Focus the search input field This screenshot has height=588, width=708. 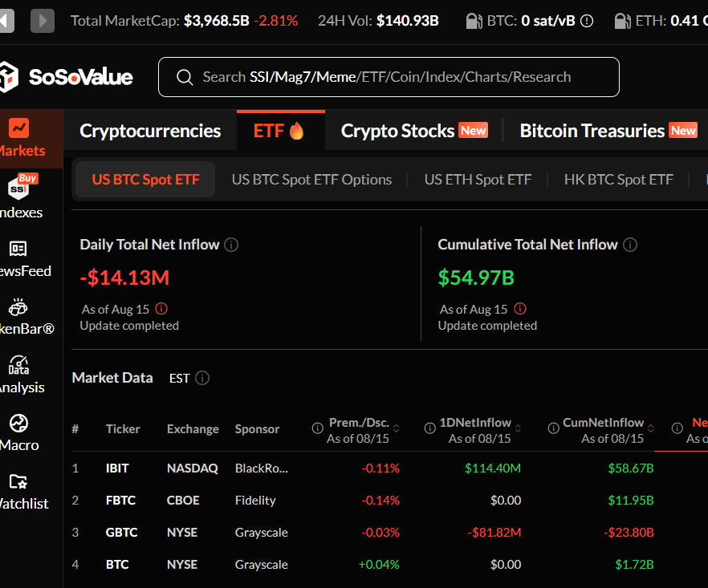389,77
